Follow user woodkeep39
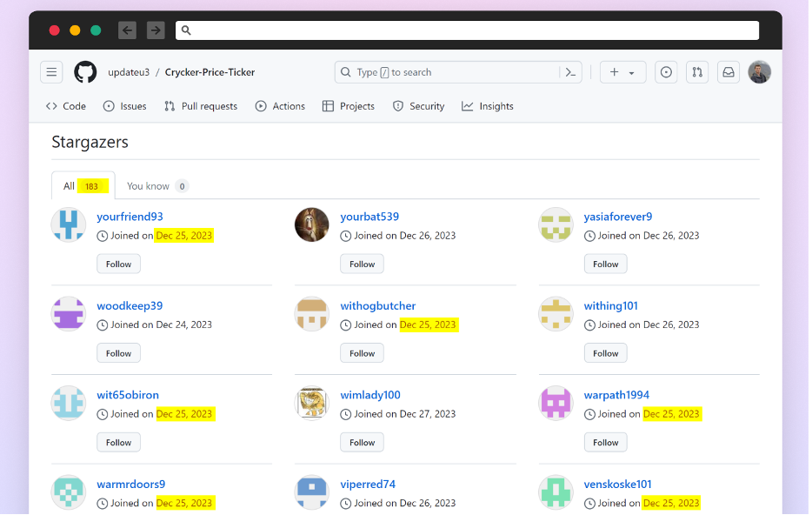Image resolution: width=812 pixels, height=515 pixels. (118, 353)
